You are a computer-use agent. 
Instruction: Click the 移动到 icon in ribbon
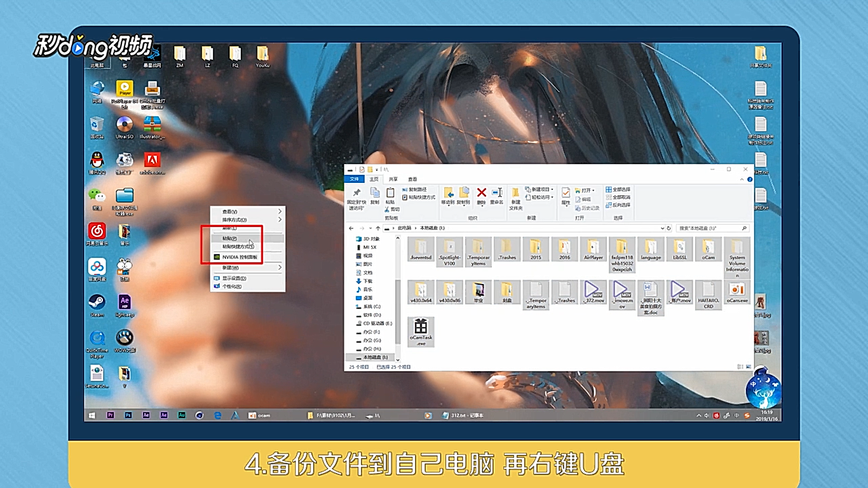point(449,193)
